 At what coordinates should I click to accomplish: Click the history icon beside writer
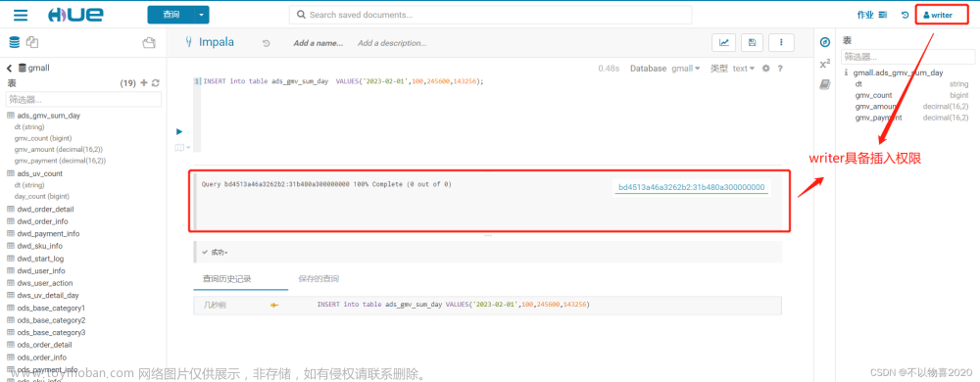(x=905, y=15)
